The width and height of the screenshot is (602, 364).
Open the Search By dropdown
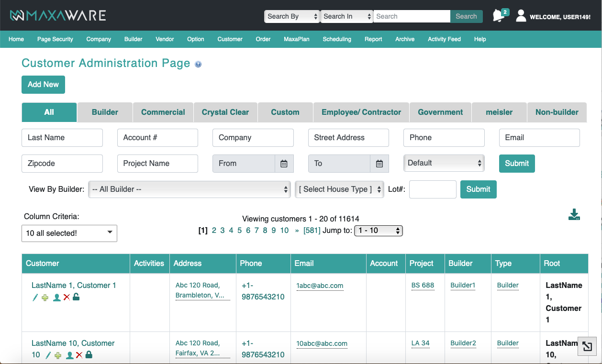[x=292, y=16]
